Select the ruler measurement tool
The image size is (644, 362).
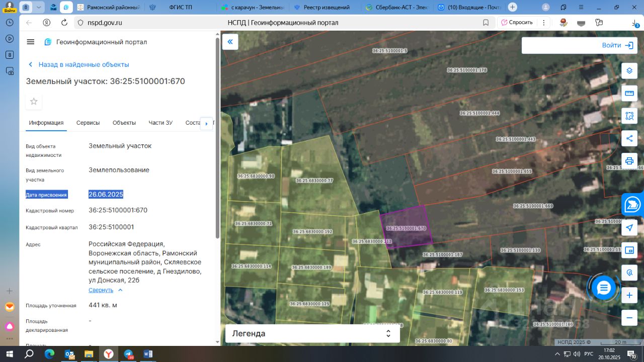point(629,93)
